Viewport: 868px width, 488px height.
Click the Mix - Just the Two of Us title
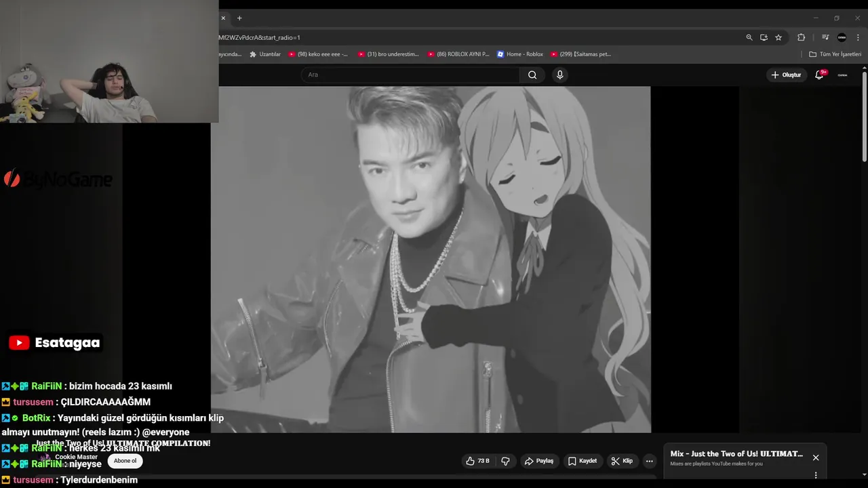[x=736, y=454]
